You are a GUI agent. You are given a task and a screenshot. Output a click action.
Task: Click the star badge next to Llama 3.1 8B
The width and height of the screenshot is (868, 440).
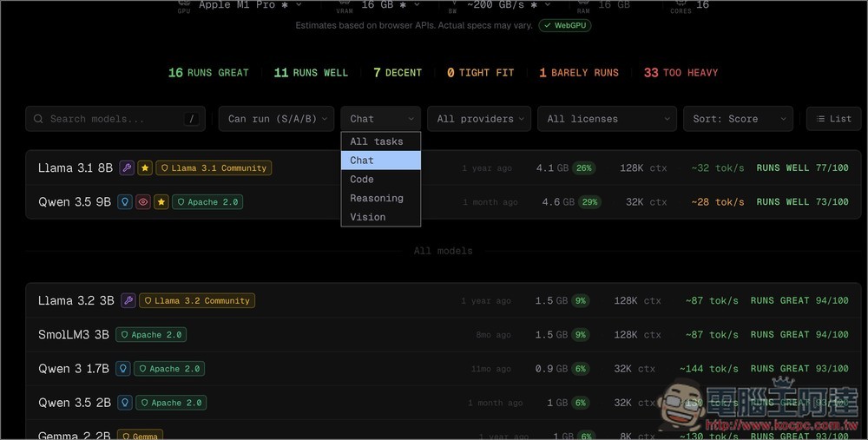pyautogui.click(x=145, y=167)
